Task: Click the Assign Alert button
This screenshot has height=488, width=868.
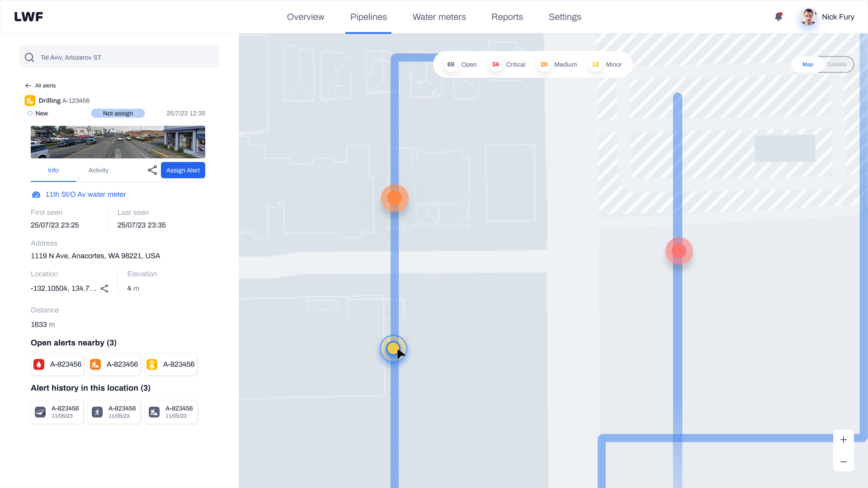Action: [x=183, y=170]
